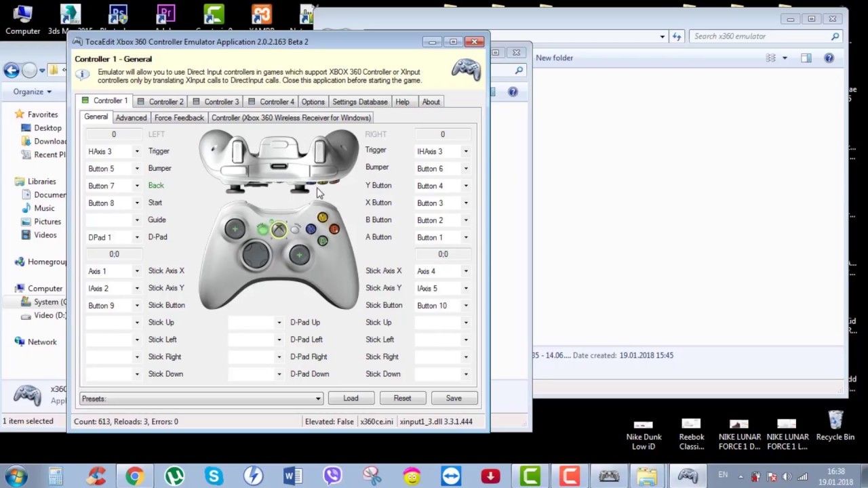
Task: Click New folder in the Explorer toolbar
Action: [554, 58]
